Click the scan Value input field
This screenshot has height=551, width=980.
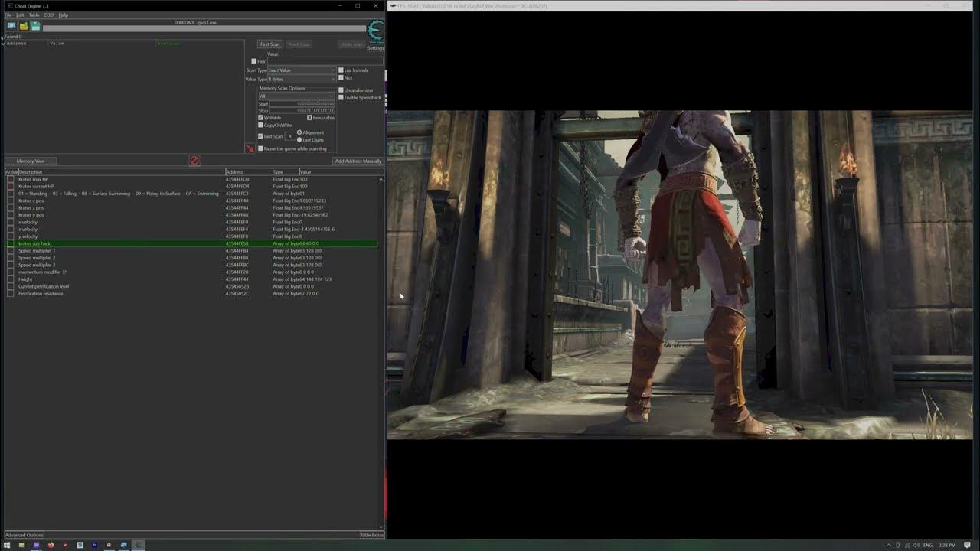[324, 61]
